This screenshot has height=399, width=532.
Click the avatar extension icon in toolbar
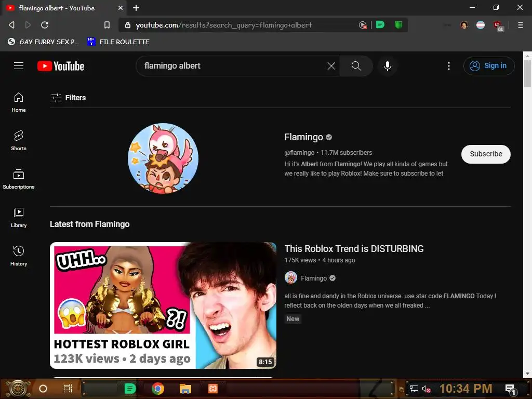click(464, 25)
